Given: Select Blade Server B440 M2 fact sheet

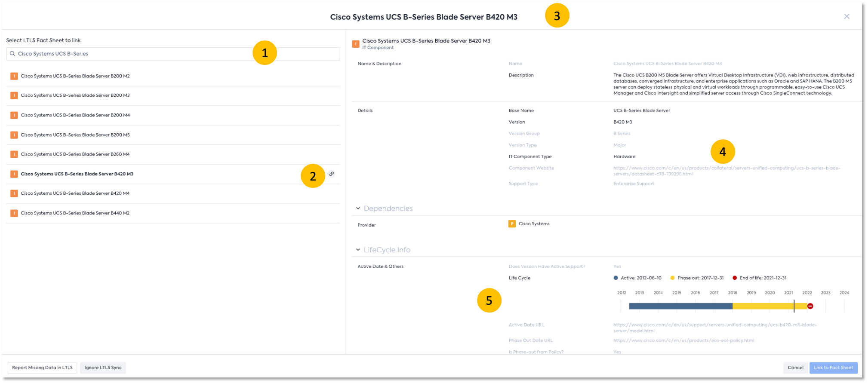Looking at the screenshot, I should (173, 213).
